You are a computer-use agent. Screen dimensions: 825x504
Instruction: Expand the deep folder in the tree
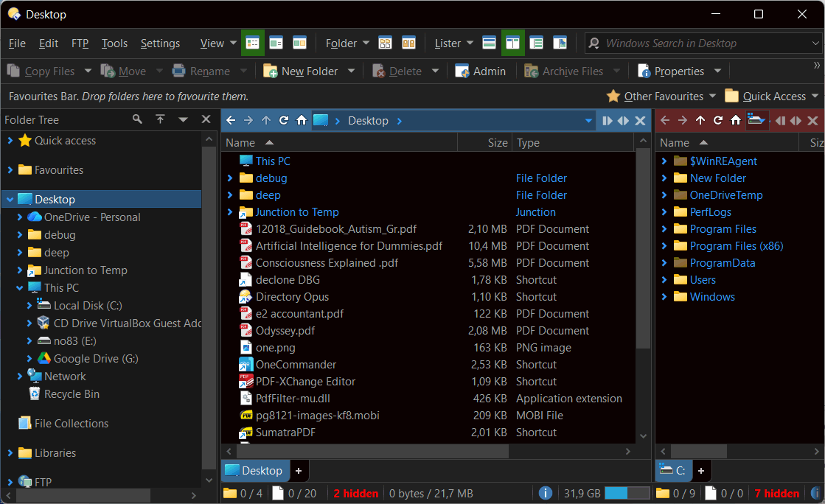(x=20, y=252)
